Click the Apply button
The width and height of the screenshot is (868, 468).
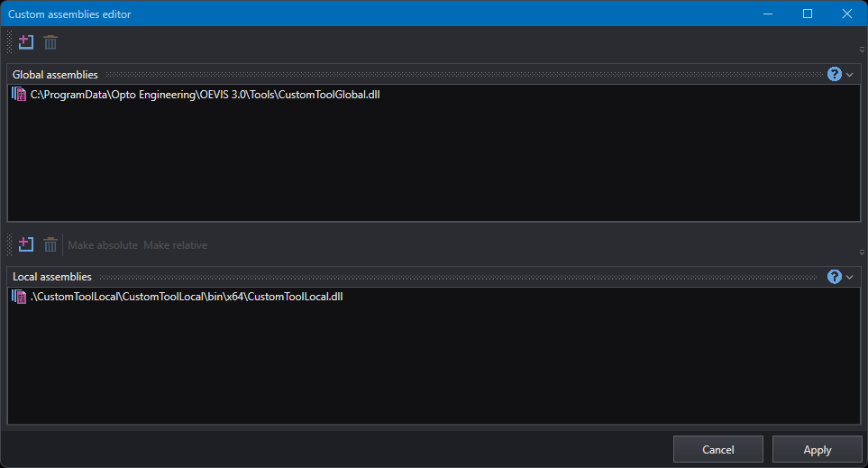[x=817, y=449]
